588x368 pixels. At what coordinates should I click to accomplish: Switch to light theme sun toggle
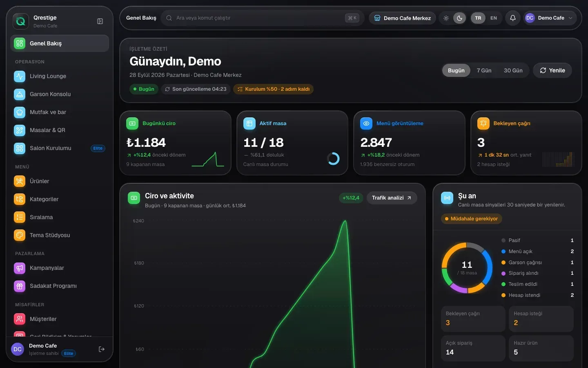(446, 18)
